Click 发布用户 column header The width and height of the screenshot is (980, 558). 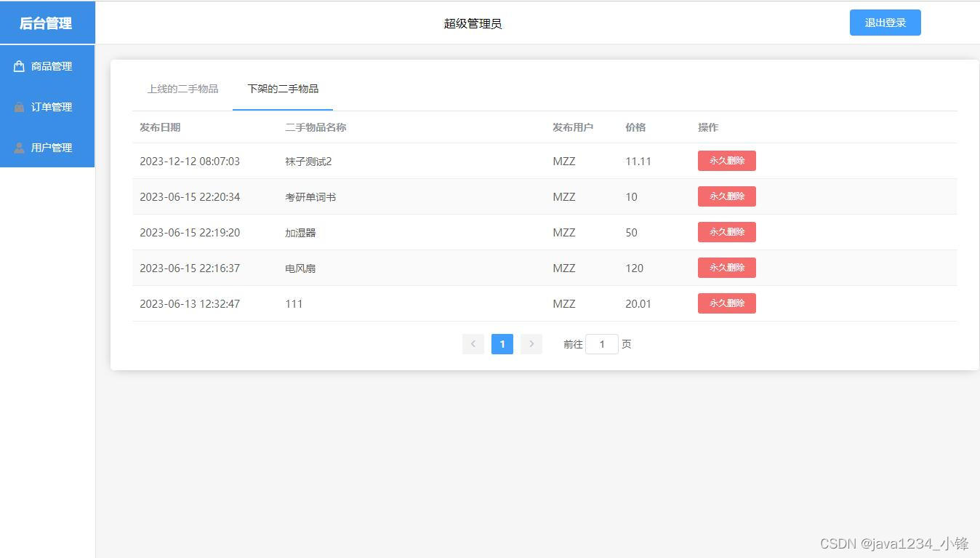coord(573,127)
